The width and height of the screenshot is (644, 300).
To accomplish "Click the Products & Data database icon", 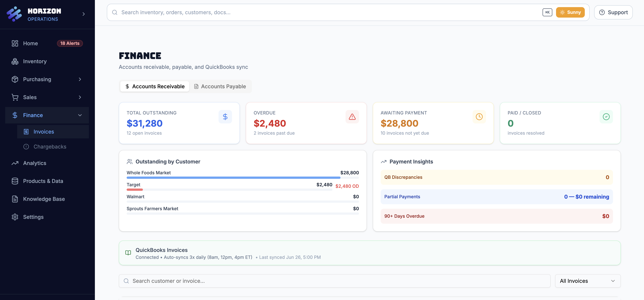I will 15,181.
